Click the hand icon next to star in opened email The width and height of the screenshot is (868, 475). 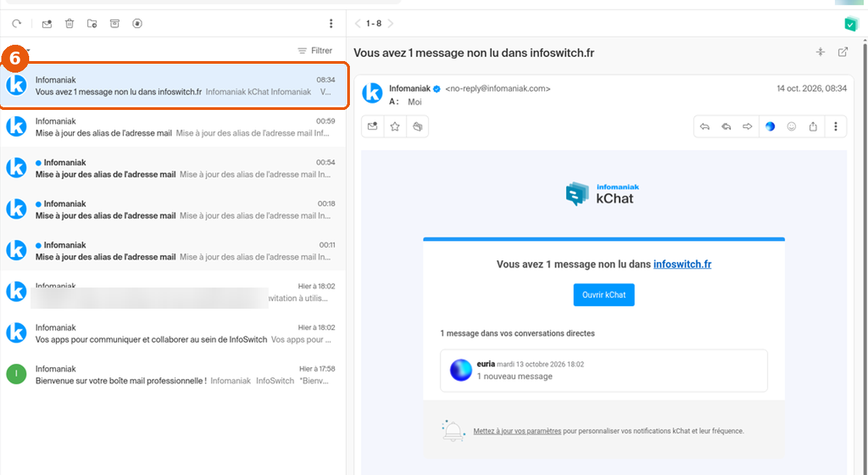[x=417, y=126]
